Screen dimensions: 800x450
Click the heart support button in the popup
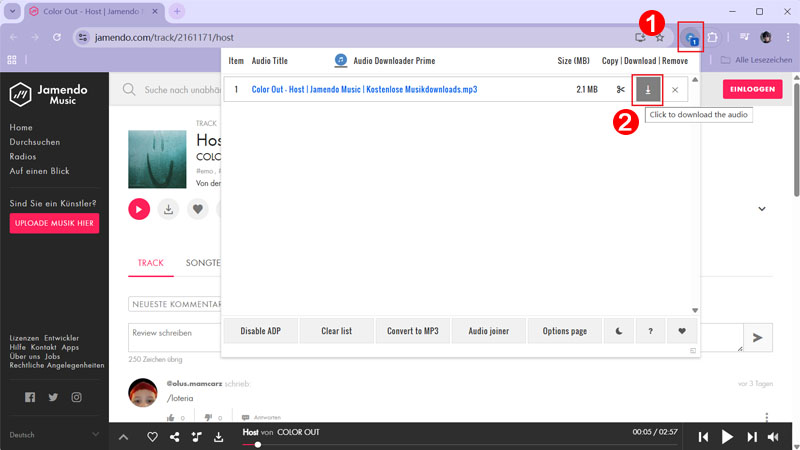pos(682,331)
